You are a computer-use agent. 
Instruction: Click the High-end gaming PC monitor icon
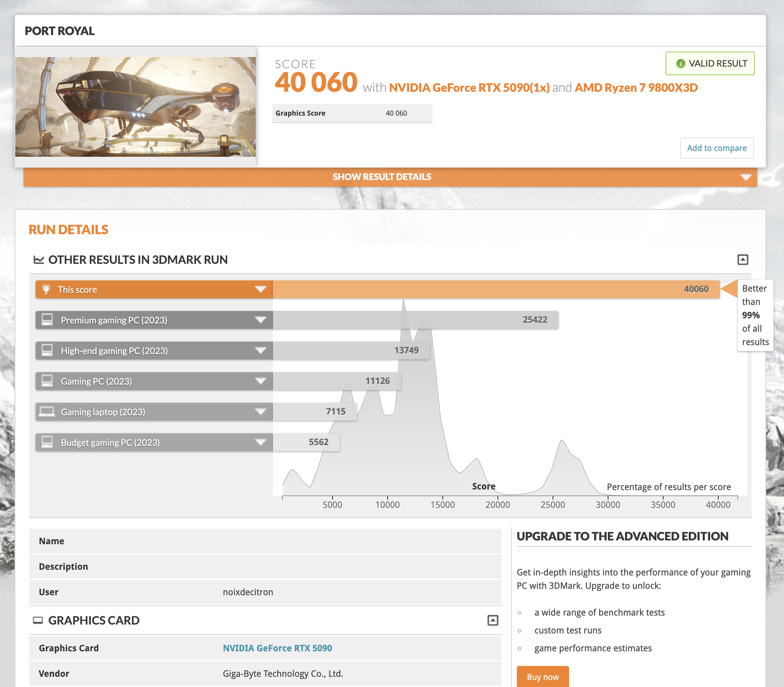47,351
